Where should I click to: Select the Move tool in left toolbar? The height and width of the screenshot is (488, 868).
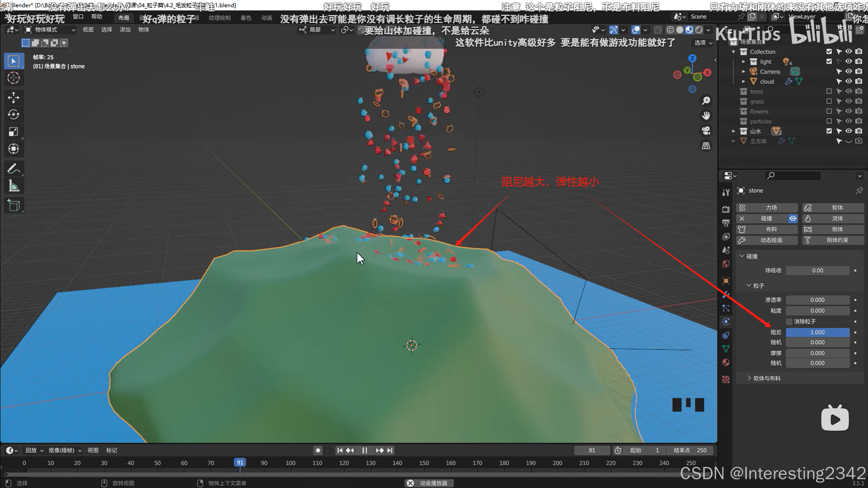click(13, 98)
